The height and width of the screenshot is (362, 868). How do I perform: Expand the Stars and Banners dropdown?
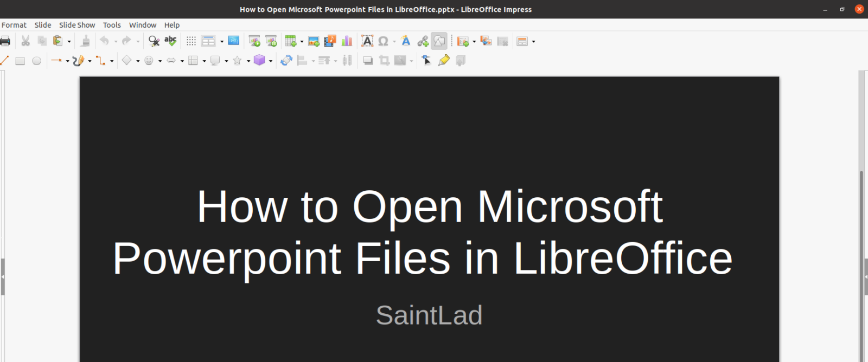248,61
